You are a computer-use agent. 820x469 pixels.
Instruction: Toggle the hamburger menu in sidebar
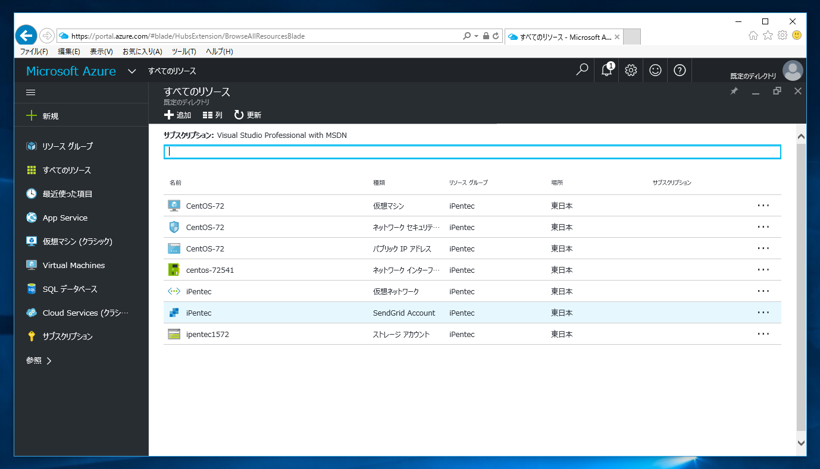(x=31, y=92)
